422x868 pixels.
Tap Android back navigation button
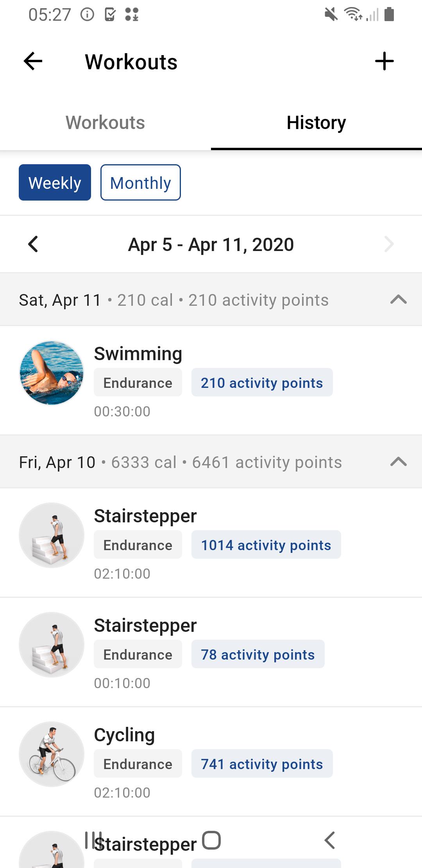[330, 840]
